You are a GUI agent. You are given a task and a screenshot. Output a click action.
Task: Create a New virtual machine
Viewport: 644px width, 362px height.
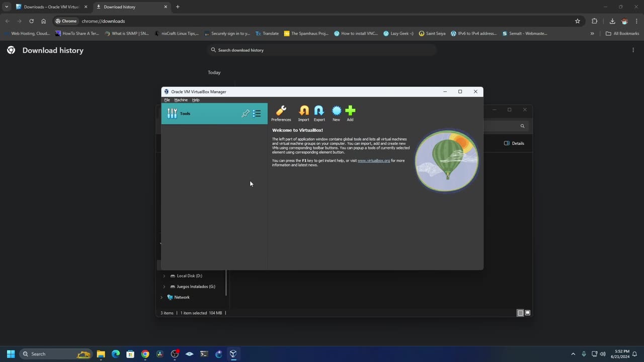coord(336,113)
